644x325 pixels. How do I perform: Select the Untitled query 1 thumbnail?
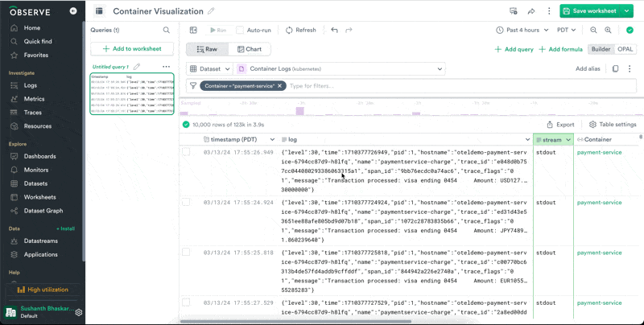pos(132,94)
